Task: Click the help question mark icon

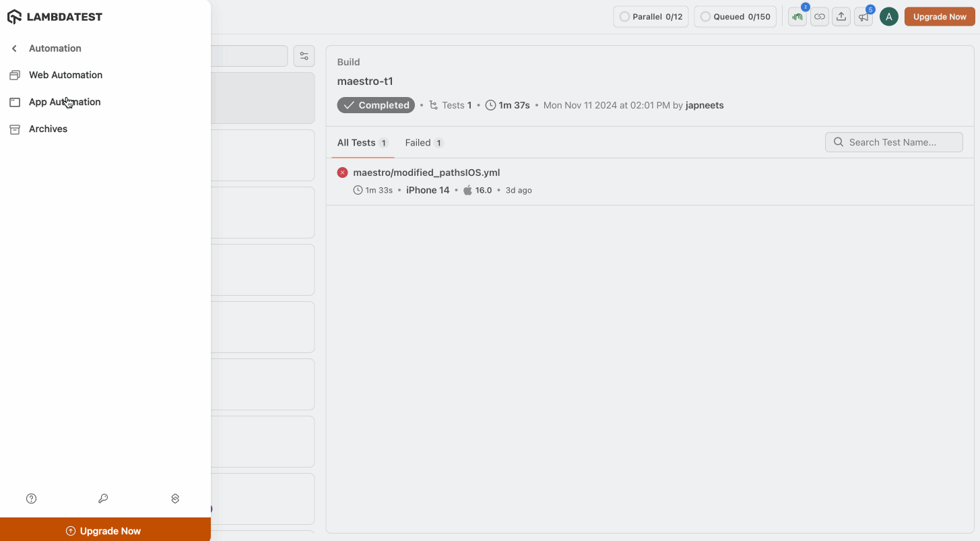Action: click(31, 499)
